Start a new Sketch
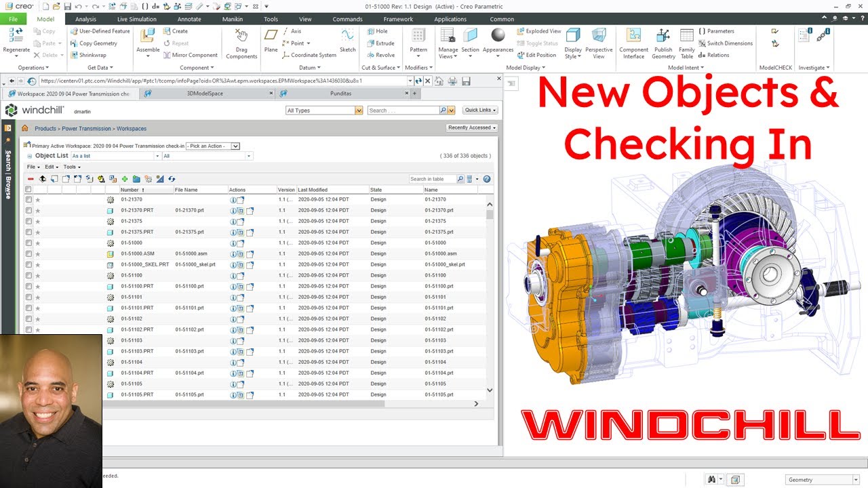This screenshot has height=488, width=868. pyautogui.click(x=348, y=35)
